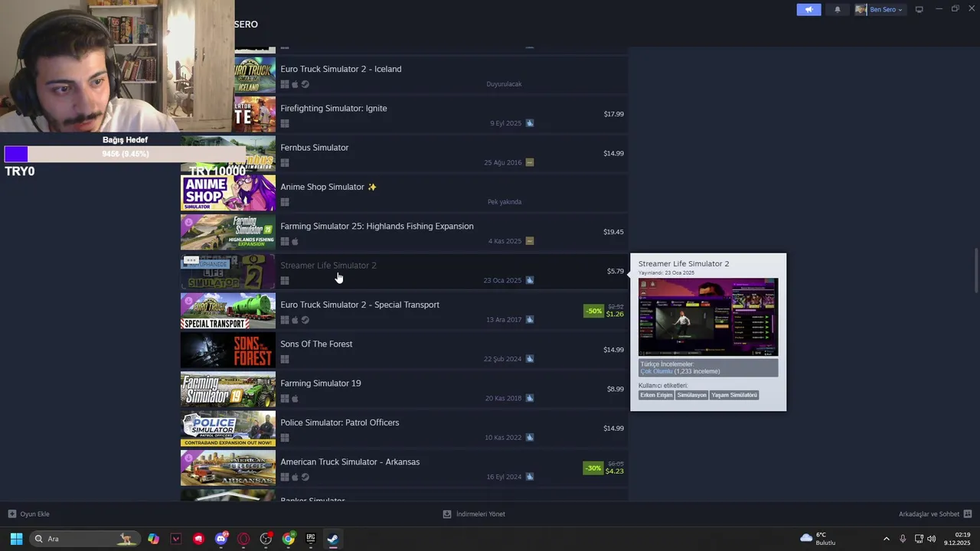Click wishlist icon on Farming Simulator 19 row
This screenshot has height=551, width=980.
(x=530, y=398)
